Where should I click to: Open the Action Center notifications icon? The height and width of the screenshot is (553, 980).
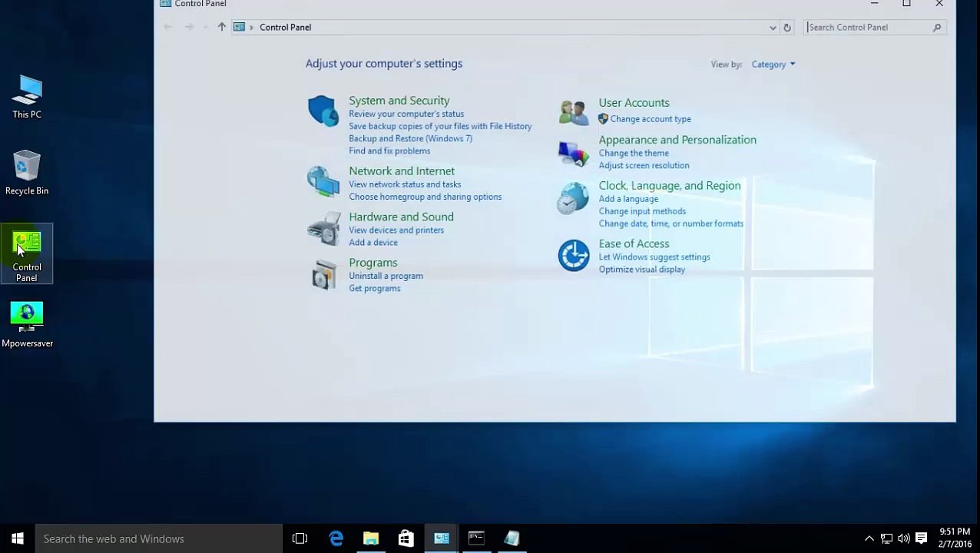pos(922,538)
